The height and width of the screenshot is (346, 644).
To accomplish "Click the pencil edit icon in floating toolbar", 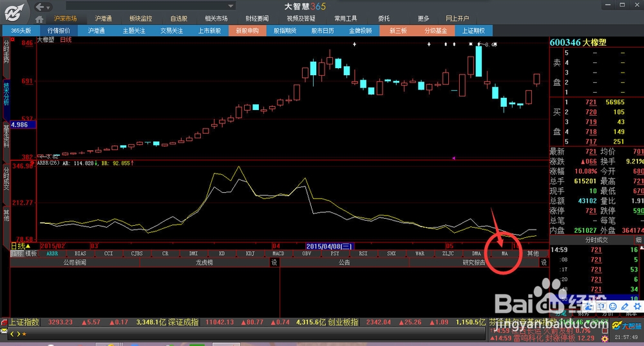I will (x=625, y=306).
